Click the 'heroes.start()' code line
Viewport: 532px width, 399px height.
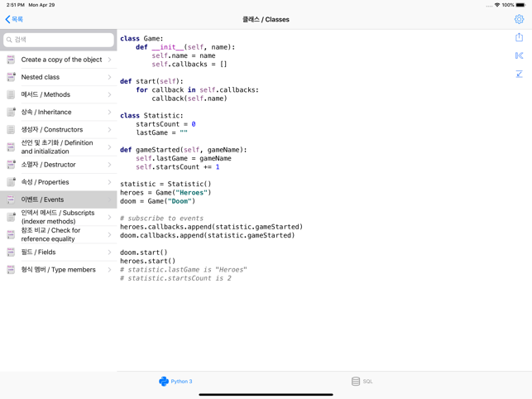click(147, 261)
